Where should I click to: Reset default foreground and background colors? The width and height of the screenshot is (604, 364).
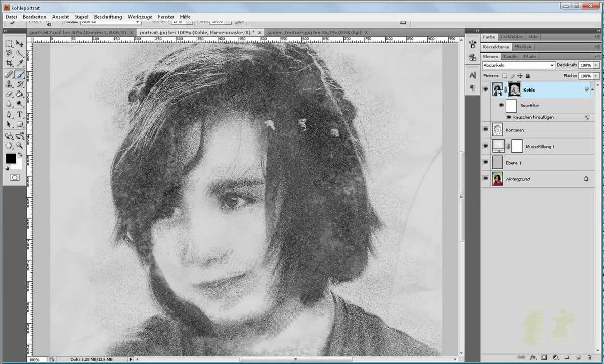[x=7, y=168]
